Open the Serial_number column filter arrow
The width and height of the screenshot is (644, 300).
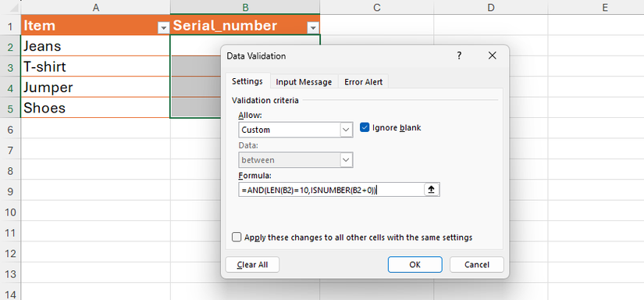point(313,28)
